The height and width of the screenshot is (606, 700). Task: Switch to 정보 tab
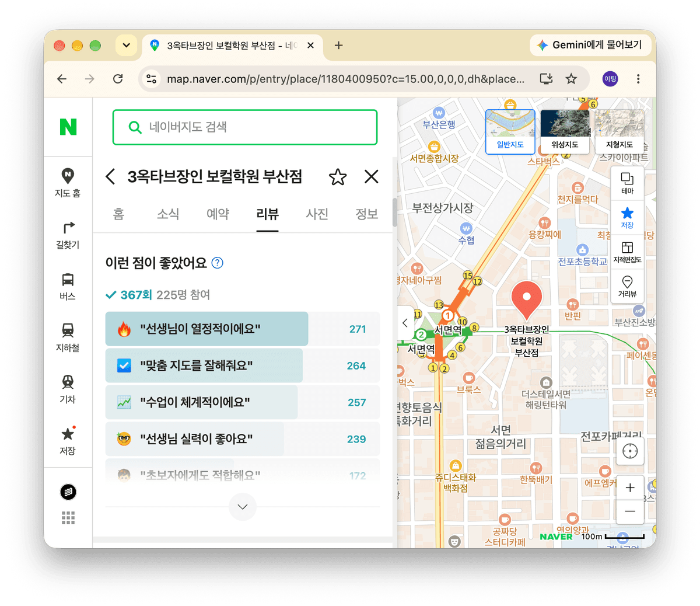click(x=367, y=214)
